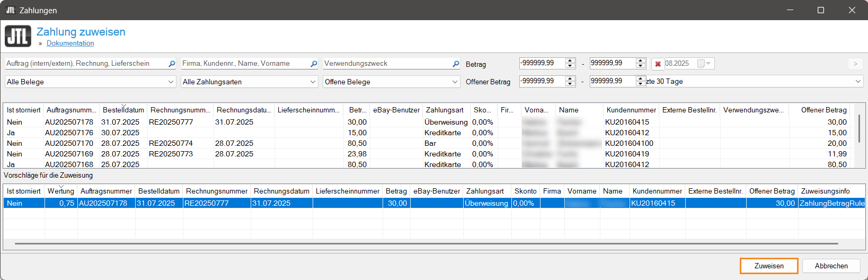868x280 pixels.
Task: Click the right arrow next button
Action: point(855,64)
